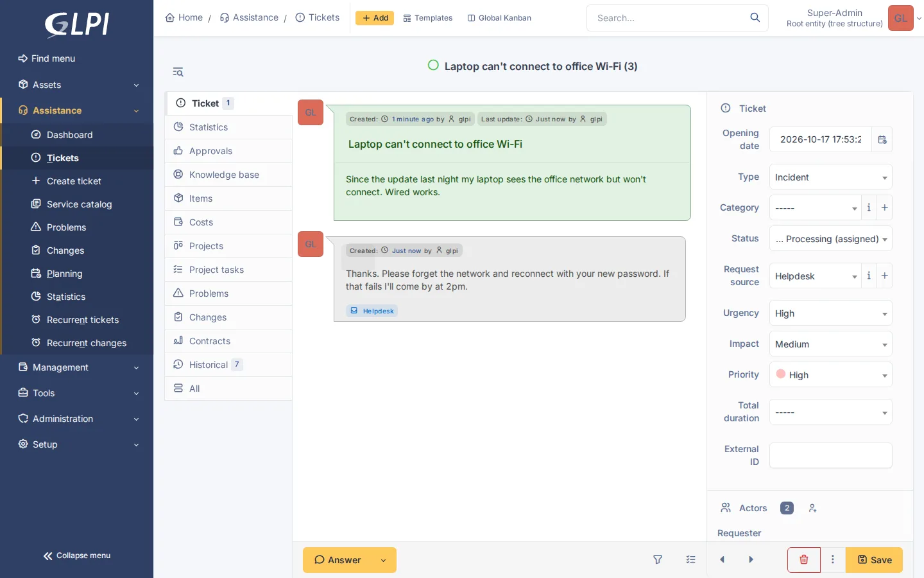The height and width of the screenshot is (578, 924).
Task: Click the Category info icon
Action: tap(869, 207)
